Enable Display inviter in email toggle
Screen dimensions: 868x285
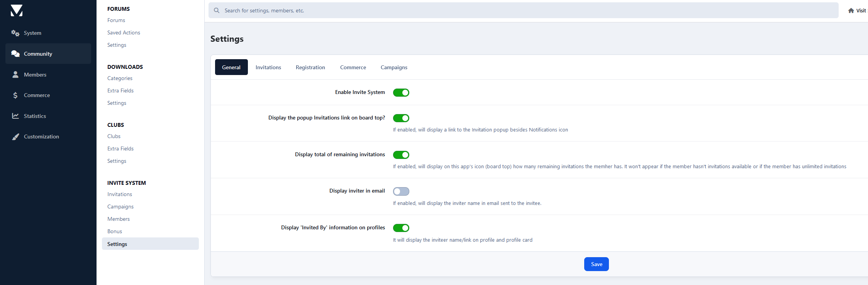click(x=401, y=191)
